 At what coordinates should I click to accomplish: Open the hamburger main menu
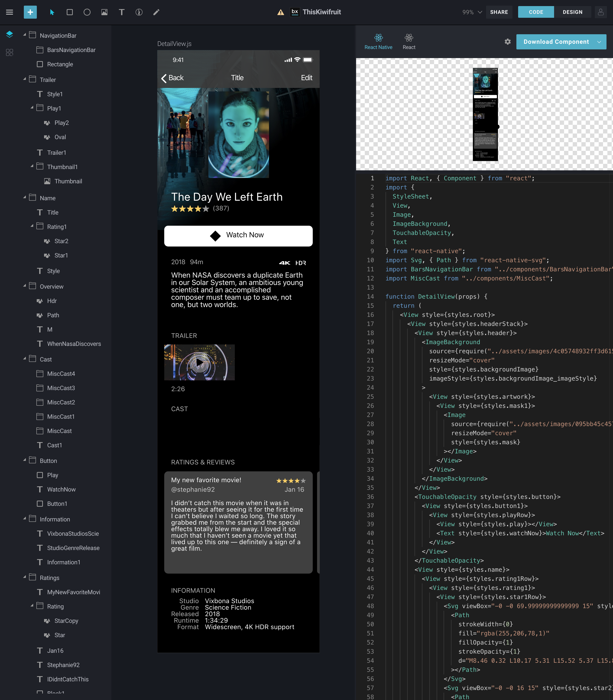[10, 12]
